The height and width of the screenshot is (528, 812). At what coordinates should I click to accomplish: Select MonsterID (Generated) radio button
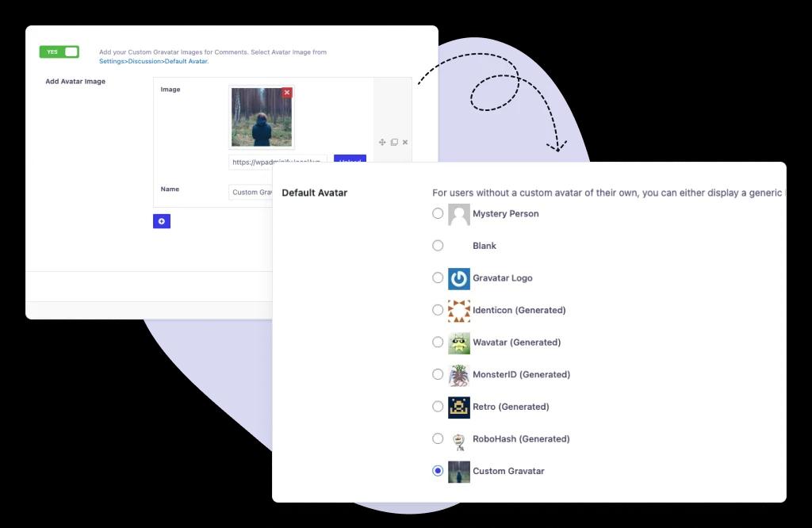(x=438, y=374)
